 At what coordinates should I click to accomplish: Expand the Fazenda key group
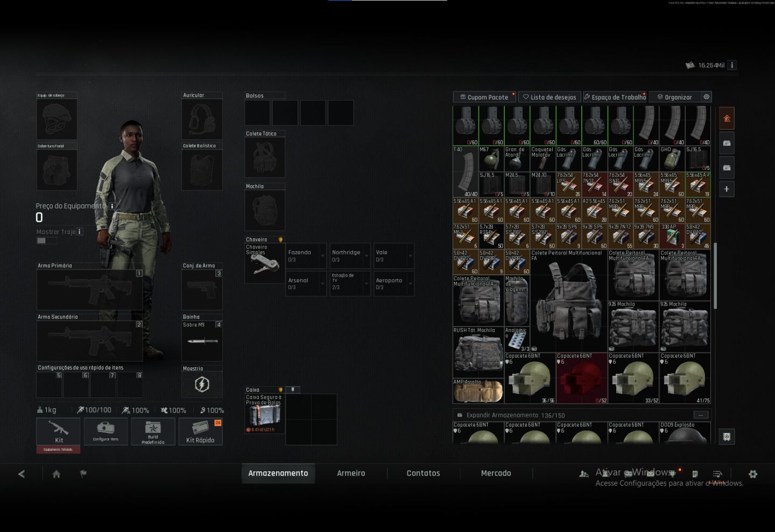pos(306,256)
